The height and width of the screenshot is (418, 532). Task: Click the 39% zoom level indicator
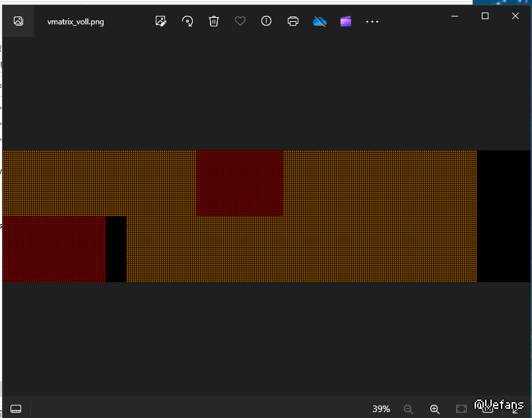381,409
